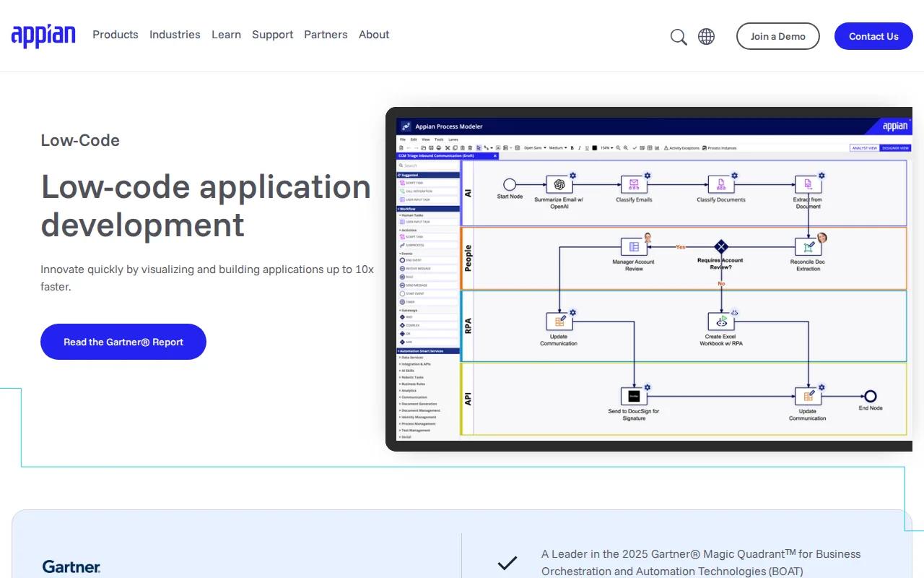
Task: Click the zoom-in magnifier in modeler toolbar
Action: pyautogui.click(x=626, y=148)
